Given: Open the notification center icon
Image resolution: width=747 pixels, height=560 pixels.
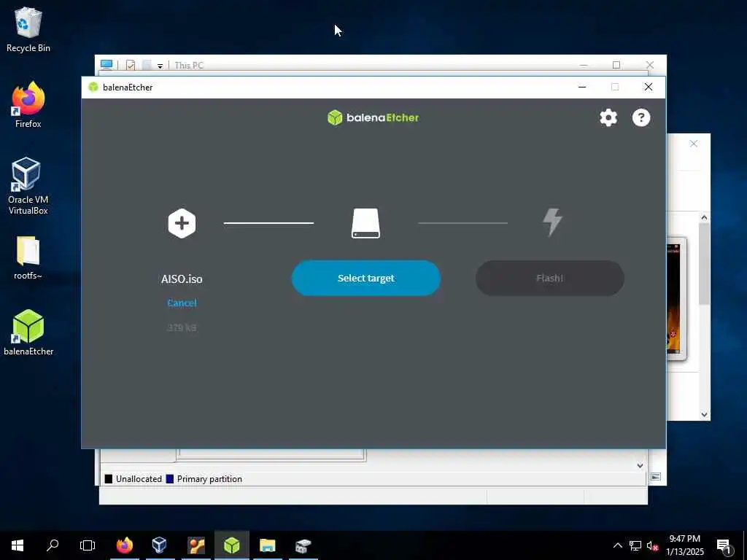Looking at the screenshot, I should tap(724, 545).
